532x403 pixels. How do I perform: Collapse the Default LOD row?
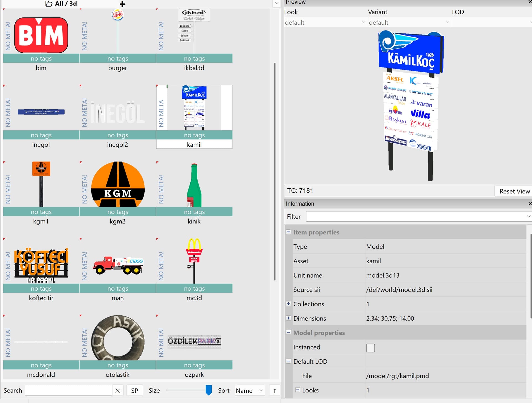pos(288,361)
